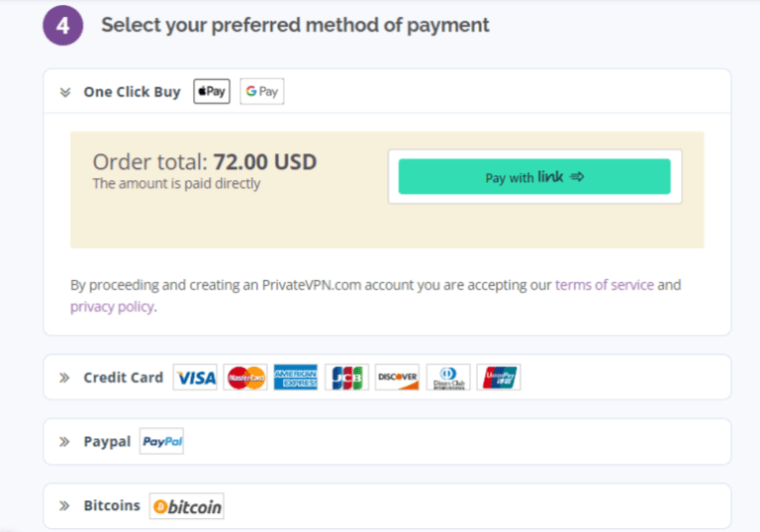
Task: Open the terms of service link
Action: pyautogui.click(x=604, y=285)
